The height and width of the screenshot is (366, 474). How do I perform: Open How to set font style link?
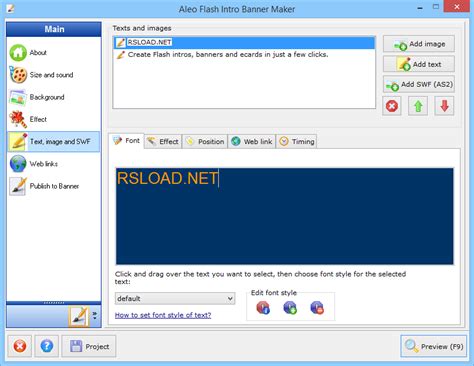[163, 315]
